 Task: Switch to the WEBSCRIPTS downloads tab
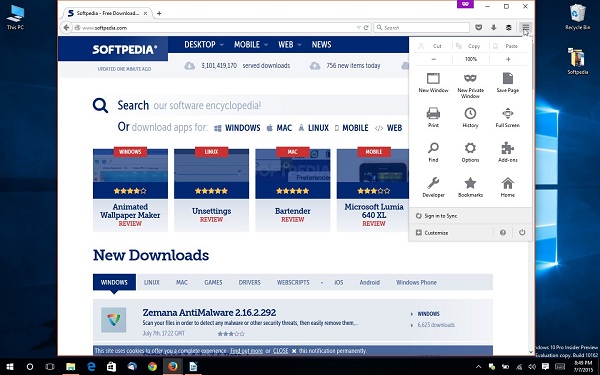pyautogui.click(x=293, y=282)
